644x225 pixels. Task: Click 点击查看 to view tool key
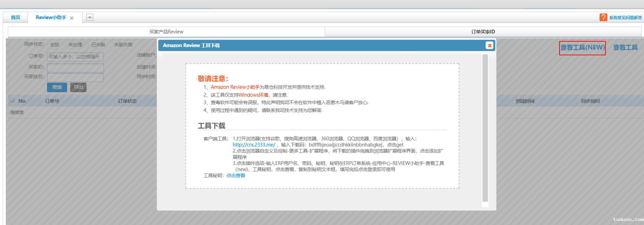pyautogui.click(x=236, y=175)
